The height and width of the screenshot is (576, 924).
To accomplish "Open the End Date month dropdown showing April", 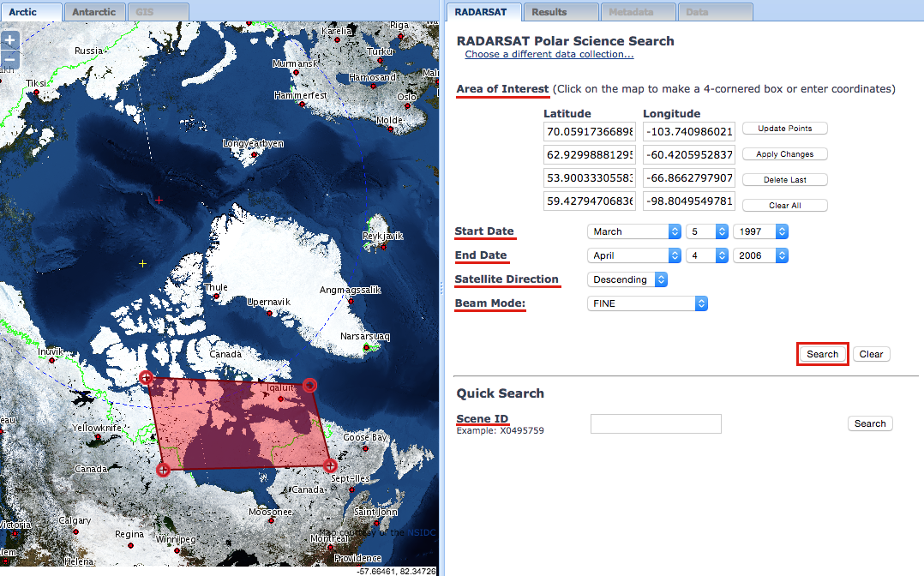I will coord(633,255).
